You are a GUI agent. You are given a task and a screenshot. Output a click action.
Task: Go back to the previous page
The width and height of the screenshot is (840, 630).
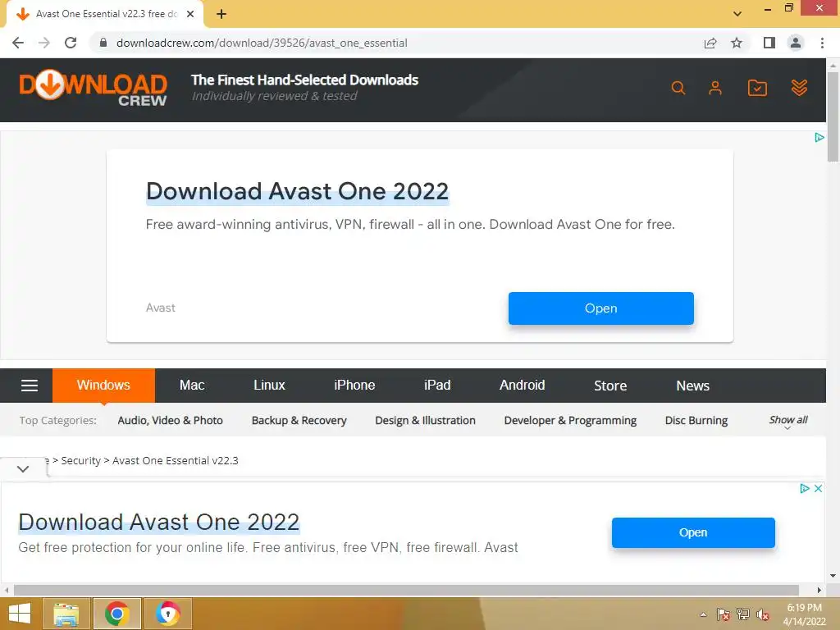click(x=18, y=43)
